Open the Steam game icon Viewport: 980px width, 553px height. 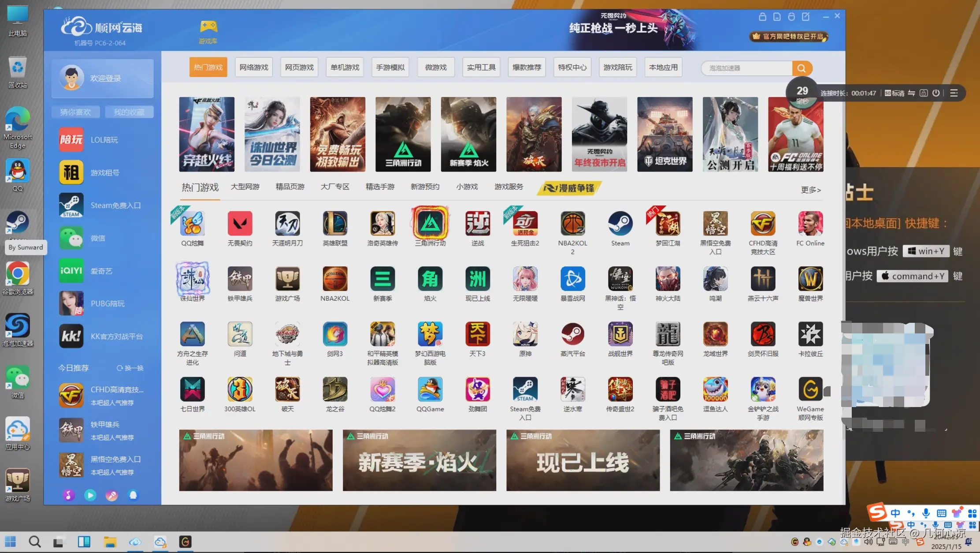[620, 224]
